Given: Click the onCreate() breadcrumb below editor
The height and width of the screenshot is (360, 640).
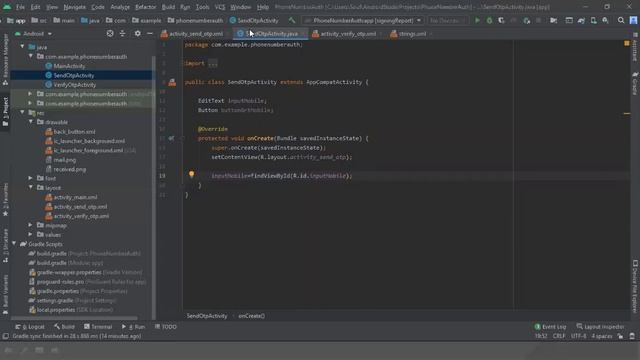Looking at the screenshot, I should [251, 316].
